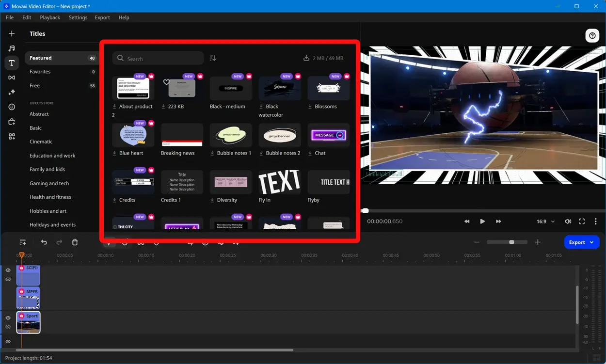The image size is (606, 364).
Task: Hide the SCIFI title track
Action: click(8, 270)
